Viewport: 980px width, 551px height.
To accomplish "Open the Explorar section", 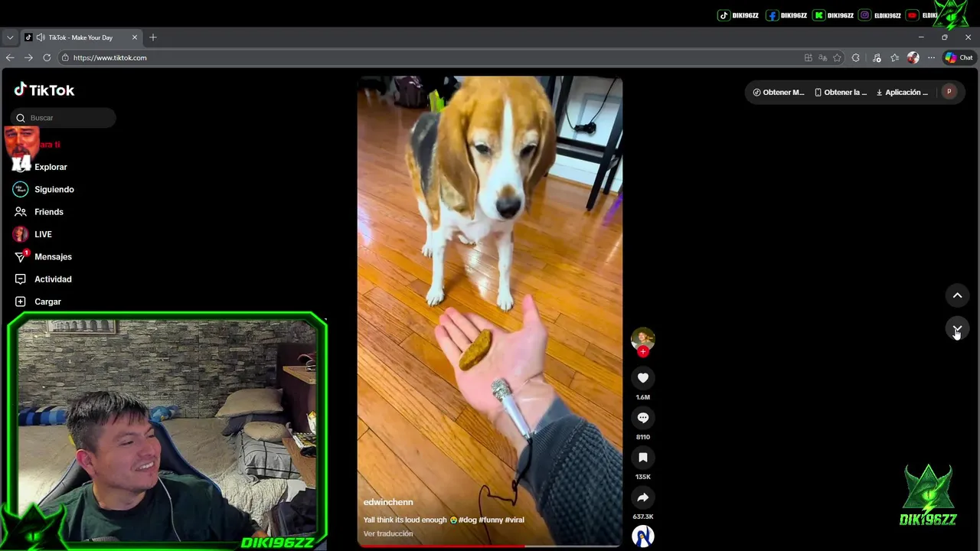I will click(51, 167).
